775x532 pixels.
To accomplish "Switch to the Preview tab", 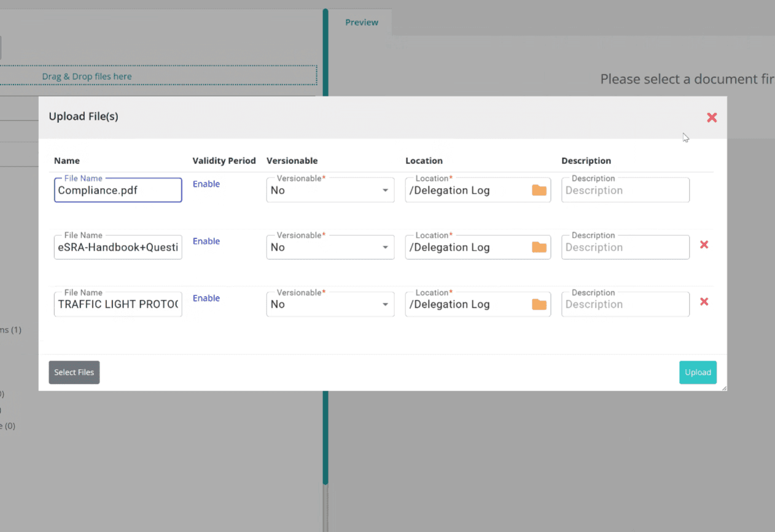I will (362, 22).
